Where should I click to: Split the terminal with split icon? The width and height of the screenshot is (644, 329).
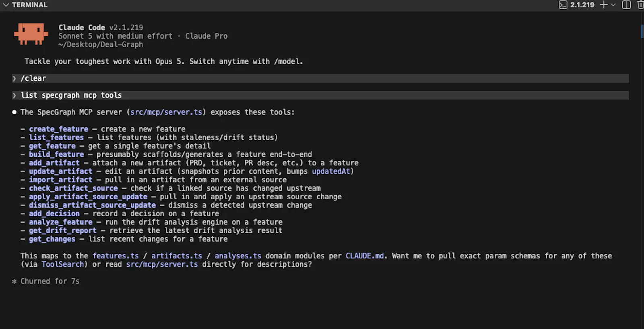626,5
